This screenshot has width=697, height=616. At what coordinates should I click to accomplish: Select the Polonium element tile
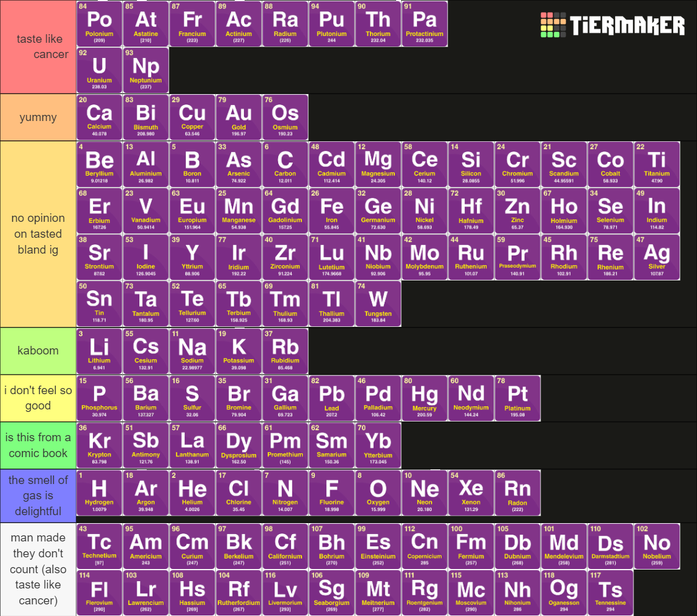(99, 24)
